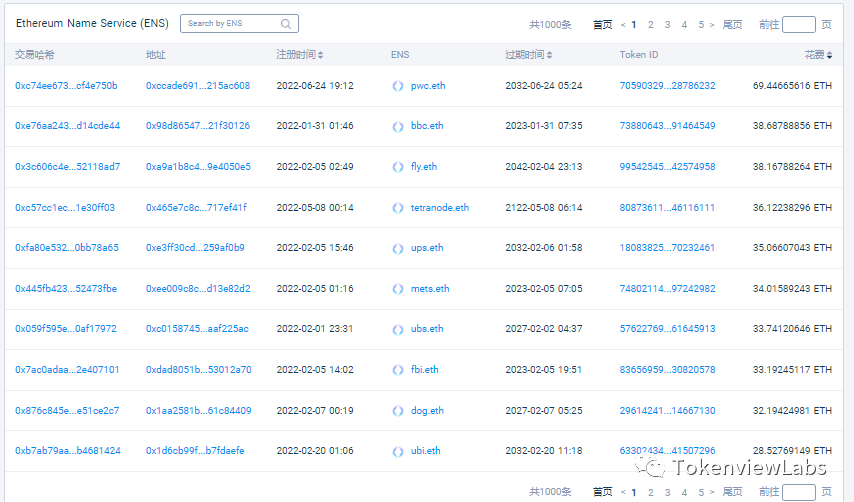Image resolution: width=854 pixels, height=502 pixels.
Task: Click the ENS icon beside bbc.eth
Action: (x=398, y=126)
